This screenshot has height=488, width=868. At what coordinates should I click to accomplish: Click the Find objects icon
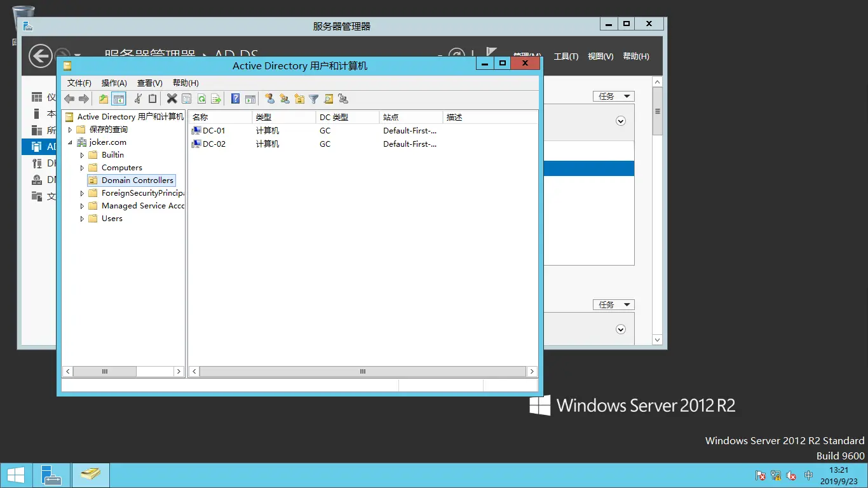point(329,98)
